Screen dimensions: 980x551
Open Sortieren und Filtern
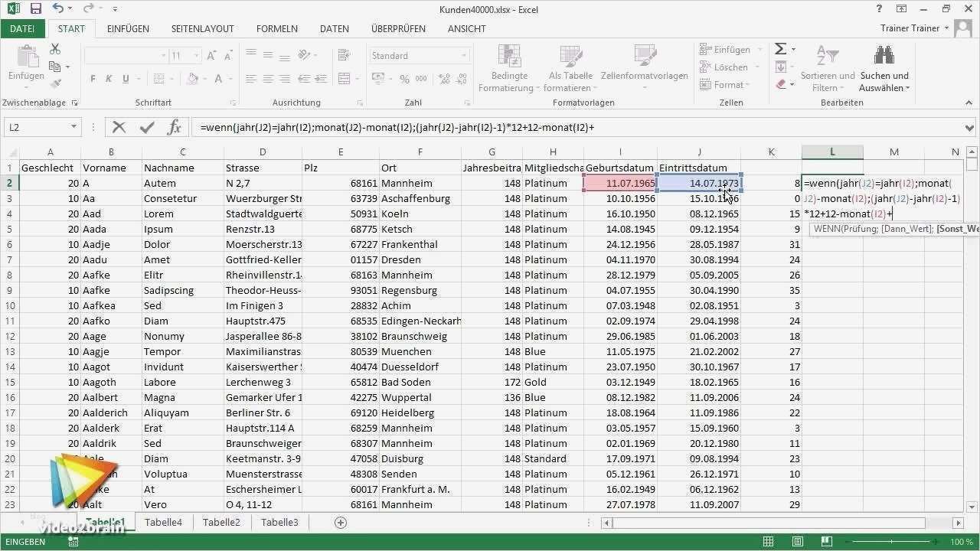827,67
